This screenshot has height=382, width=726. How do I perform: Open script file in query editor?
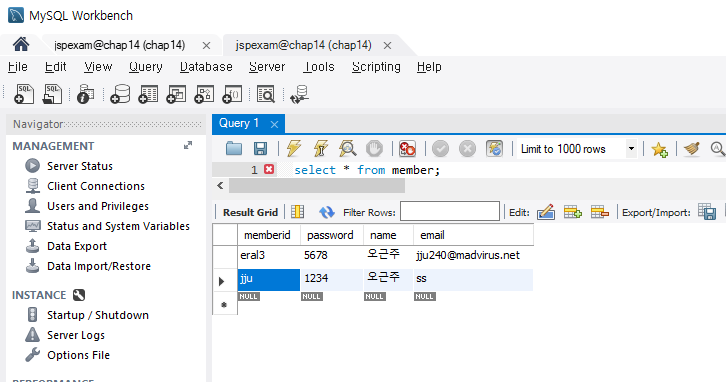234,149
